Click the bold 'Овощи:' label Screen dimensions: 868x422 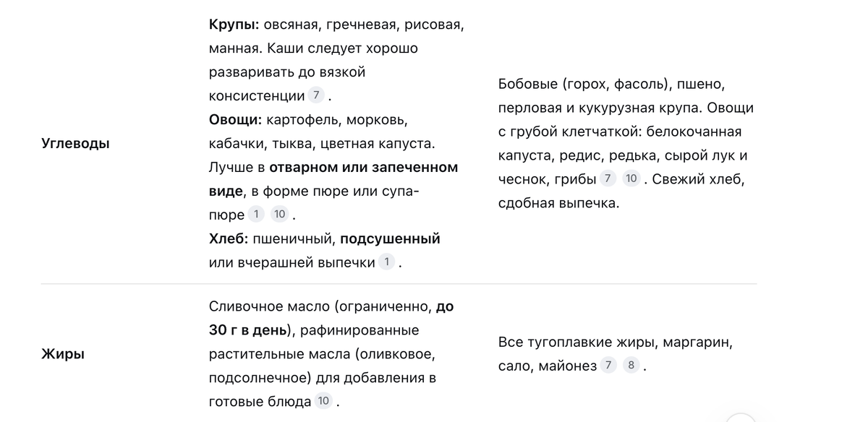(x=237, y=119)
